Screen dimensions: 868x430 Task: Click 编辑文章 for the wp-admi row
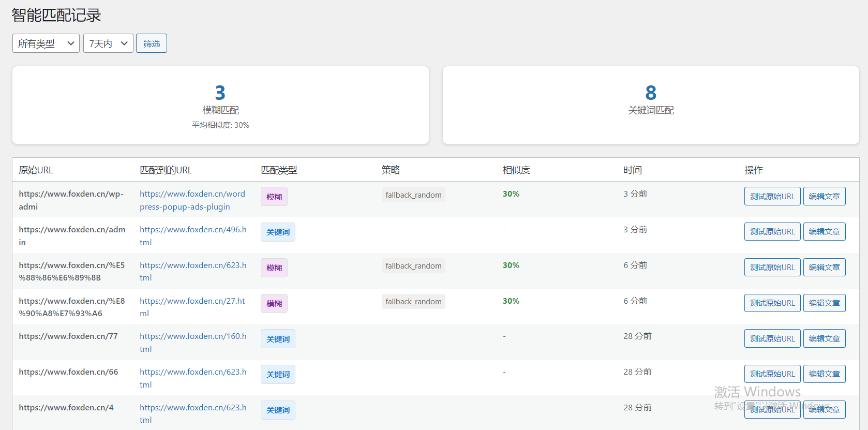825,196
